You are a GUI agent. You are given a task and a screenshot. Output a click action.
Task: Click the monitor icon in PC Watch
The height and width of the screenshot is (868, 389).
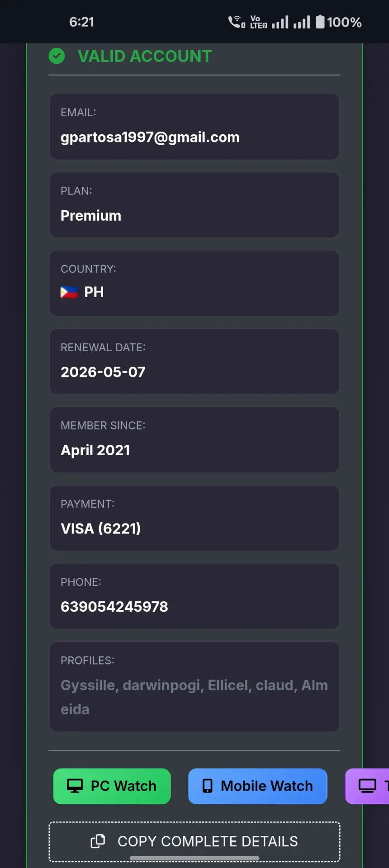[x=75, y=786]
